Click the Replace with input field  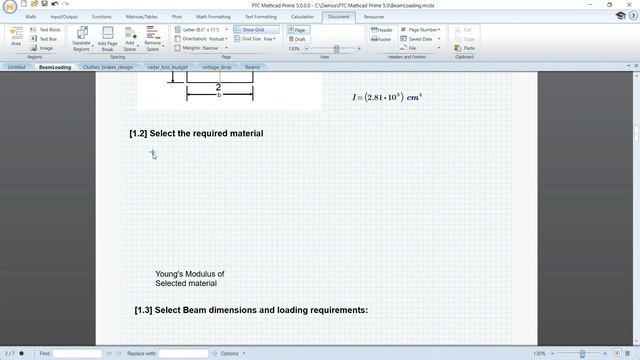point(183,353)
